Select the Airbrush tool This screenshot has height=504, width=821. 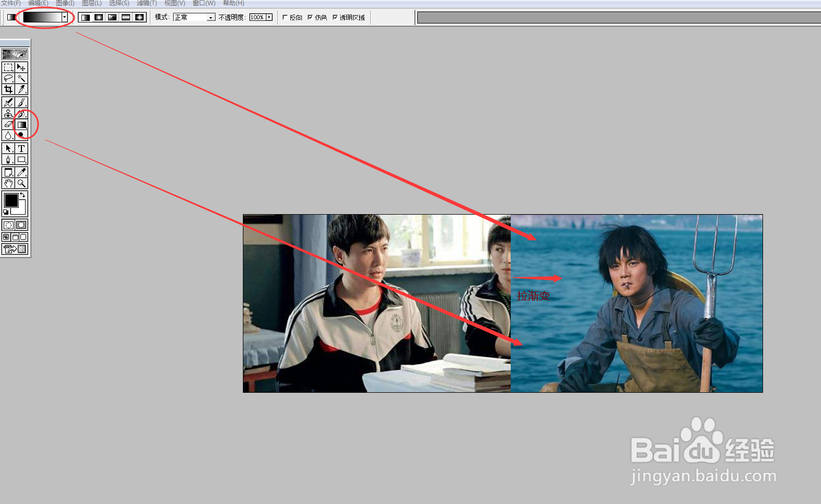8,102
